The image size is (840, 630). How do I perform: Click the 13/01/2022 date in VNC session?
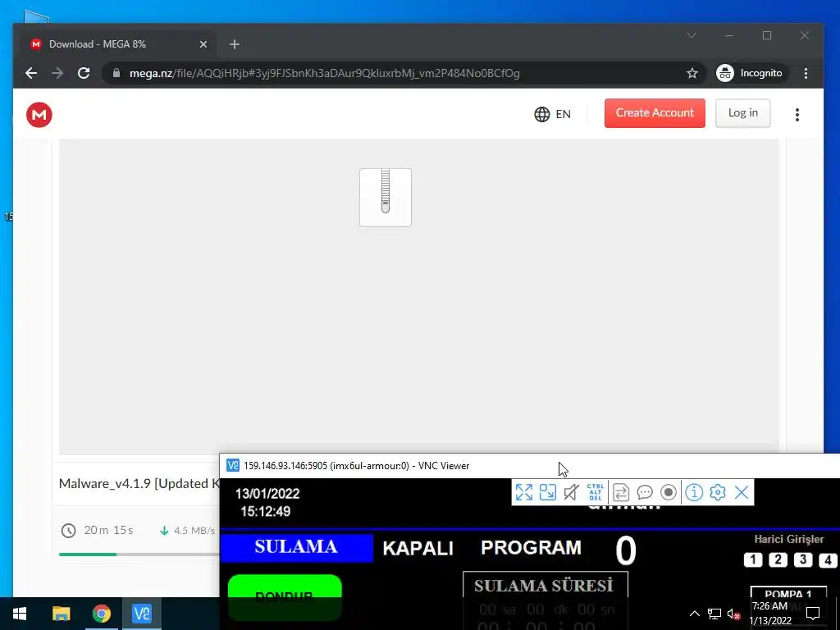click(x=267, y=493)
